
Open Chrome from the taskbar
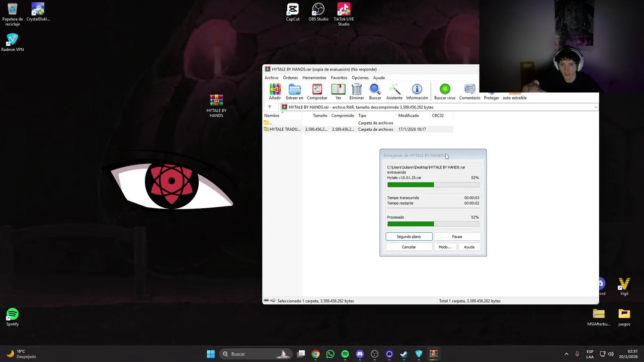(315, 354)
